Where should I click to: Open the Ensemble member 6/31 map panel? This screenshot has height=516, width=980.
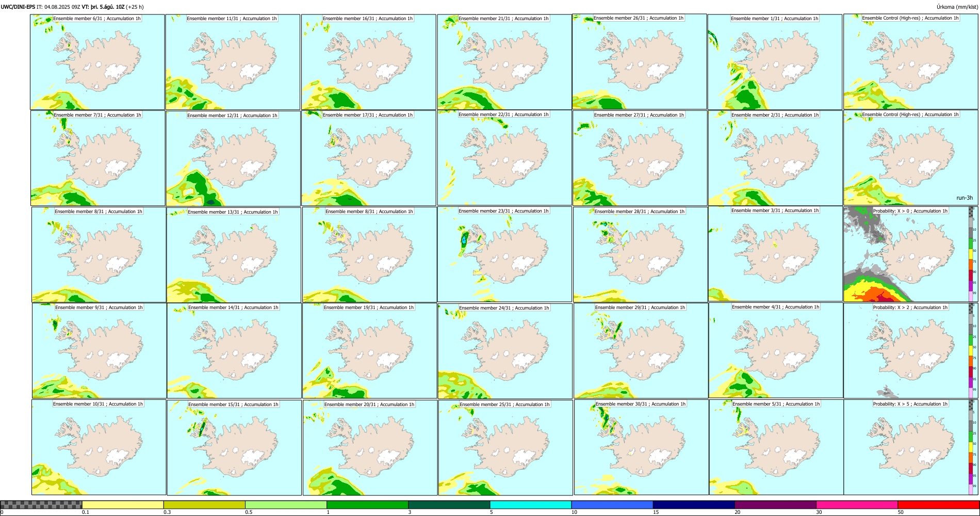[x=97, y=62]
